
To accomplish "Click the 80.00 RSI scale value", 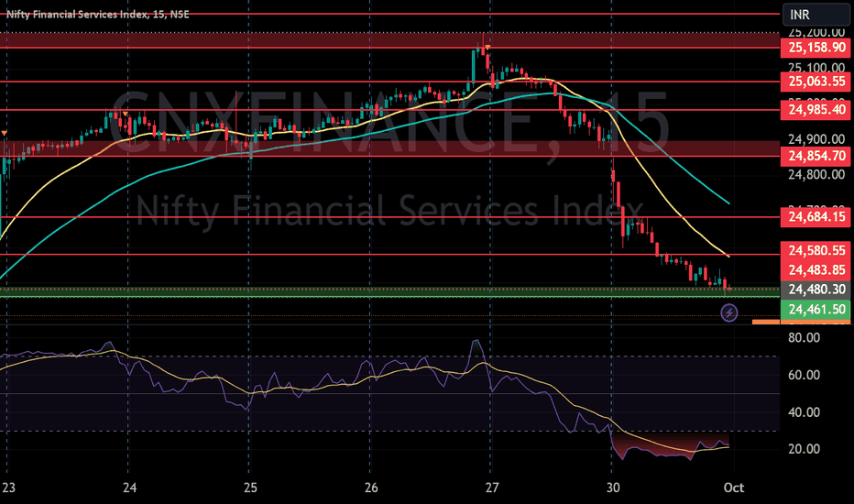I will click(x=804, y=338).
